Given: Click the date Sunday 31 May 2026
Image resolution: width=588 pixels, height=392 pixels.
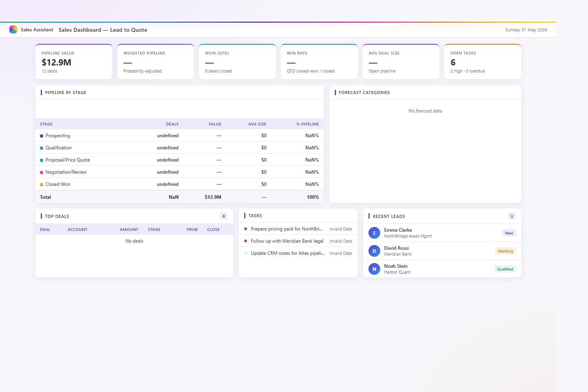Looking at the screenshot, I should [526, 30].
